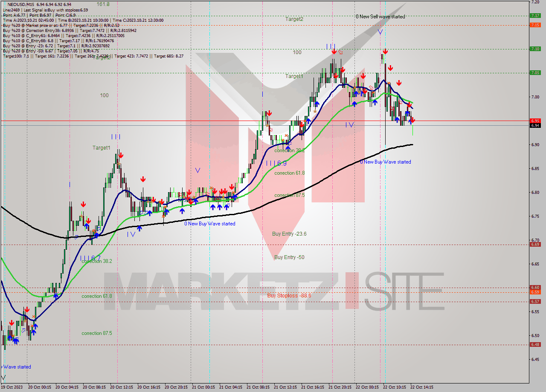Select 'correction 38.2' label under I I I 6.7
The width and height of the screenshot is (546, 392).
[x=97, y=261]
